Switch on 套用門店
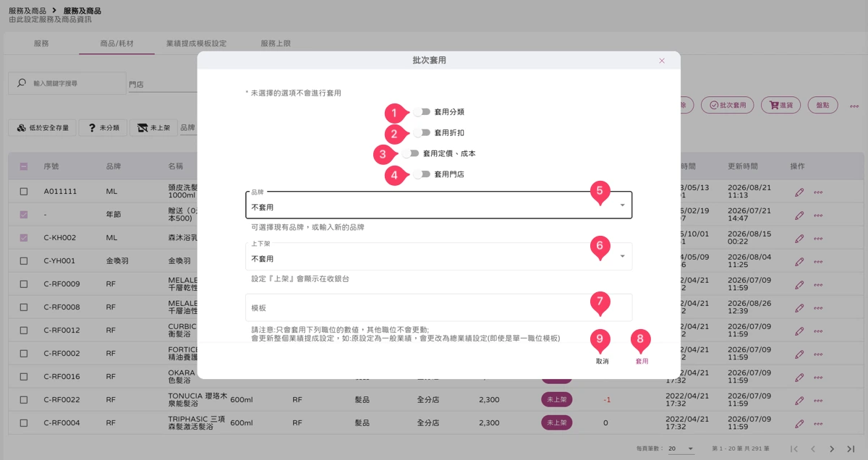This screenshot has height=460, width=868. tap(422, 174)
